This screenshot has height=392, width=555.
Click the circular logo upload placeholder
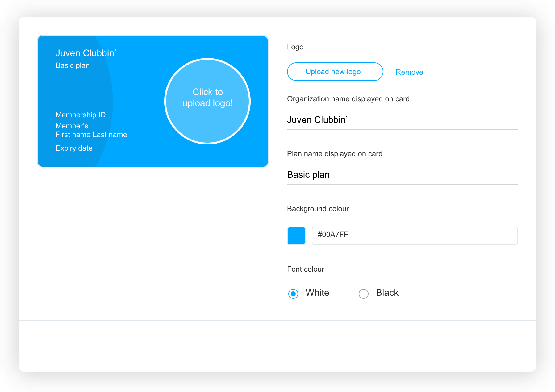pos(207,101)
